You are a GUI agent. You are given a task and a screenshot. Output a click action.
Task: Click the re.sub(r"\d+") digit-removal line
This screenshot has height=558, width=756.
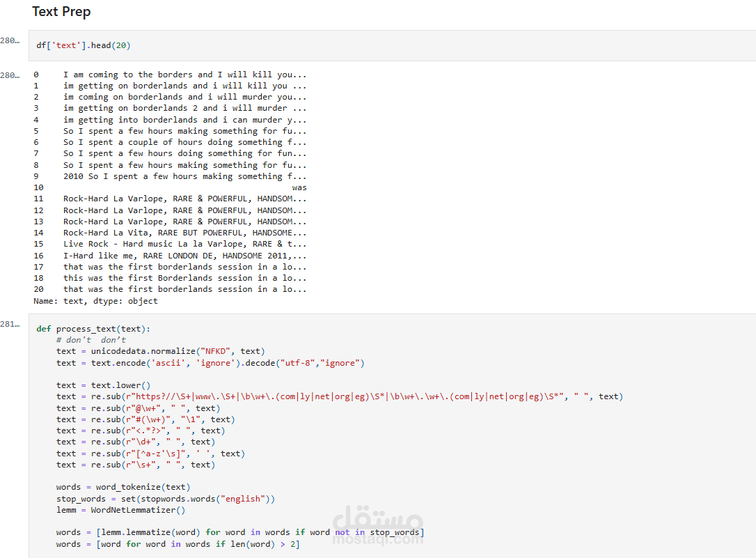click(x=136, y=442)
